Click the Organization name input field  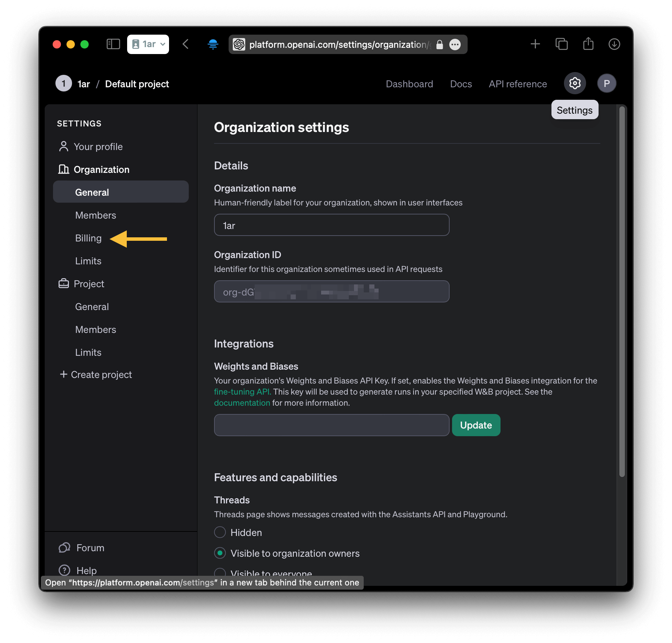332,225
